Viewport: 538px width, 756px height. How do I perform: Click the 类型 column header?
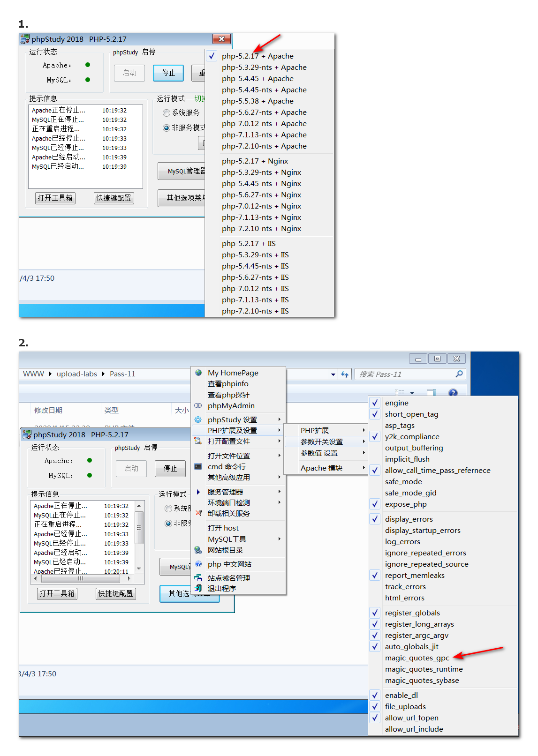pyautogui.click(x=112, y=411)
